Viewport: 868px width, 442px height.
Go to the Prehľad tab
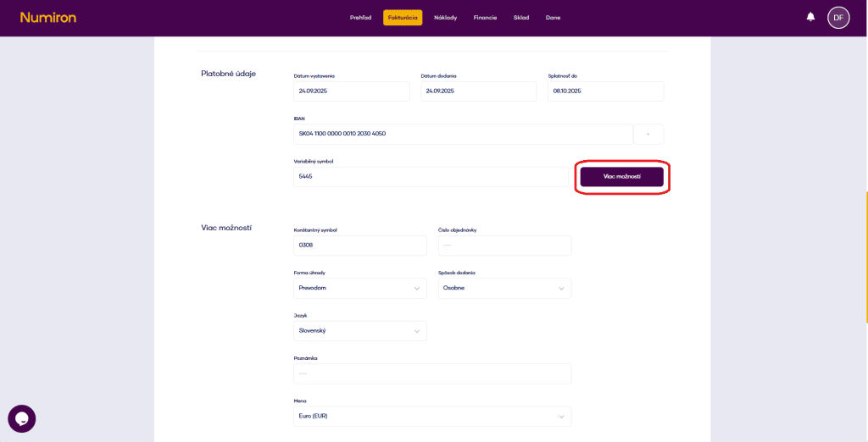coord(361,18)
